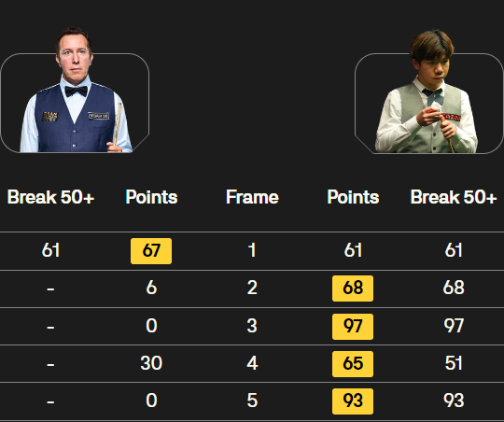The width and height of the screenshot is (504, 422).
Task: Click the right player's portrait photo
Action: pos(427,91)
